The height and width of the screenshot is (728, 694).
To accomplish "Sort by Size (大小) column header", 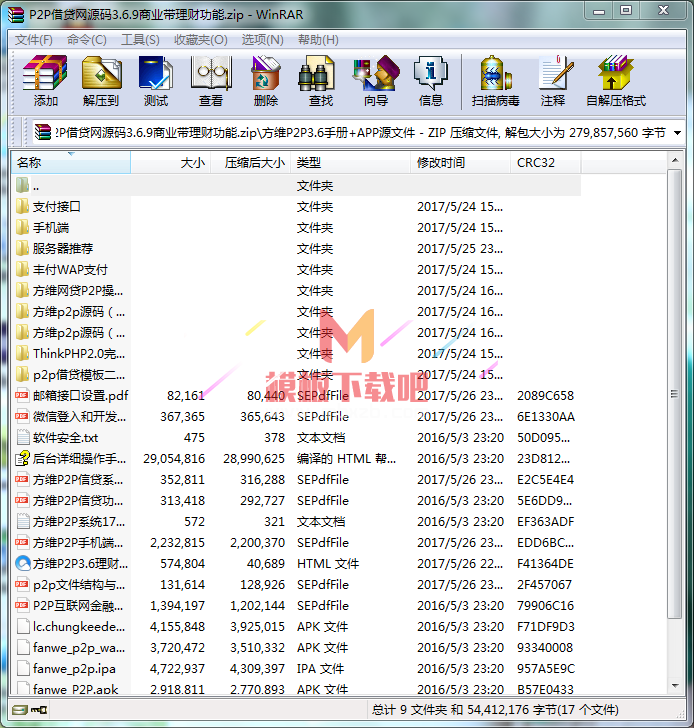I will pyautogui.click(x=171, y=162).
